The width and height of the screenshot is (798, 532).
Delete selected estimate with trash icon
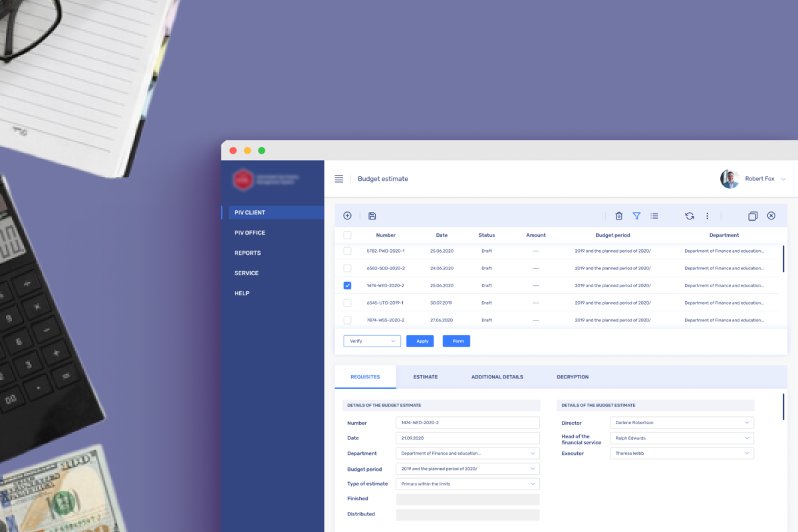618,215
